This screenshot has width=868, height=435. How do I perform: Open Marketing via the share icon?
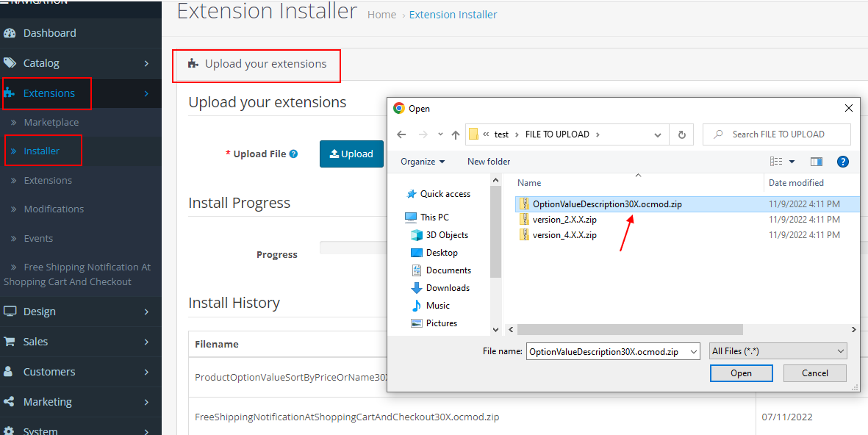[x=11, y=401]
